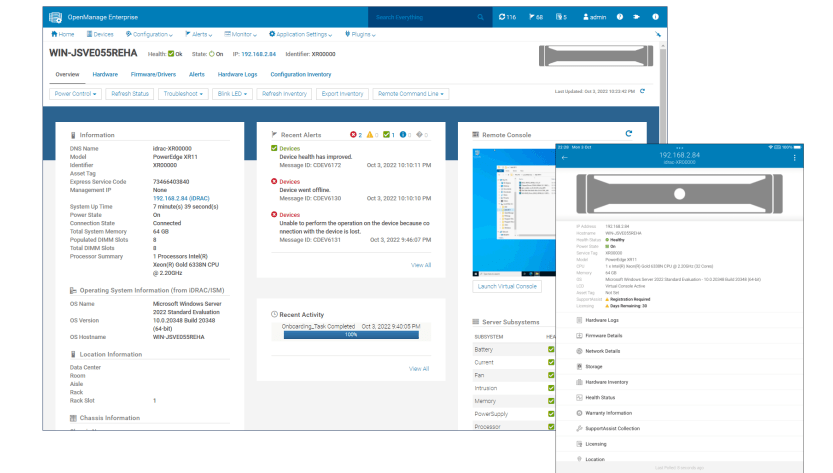Switch to the Alerts tab

click(x=197, y=74)
